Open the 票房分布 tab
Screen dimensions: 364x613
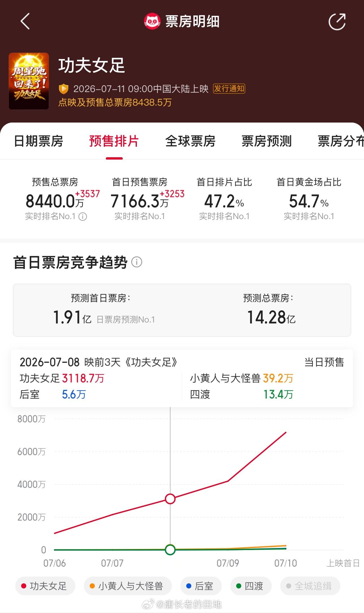pyautogui.click(x=341, y=141)
